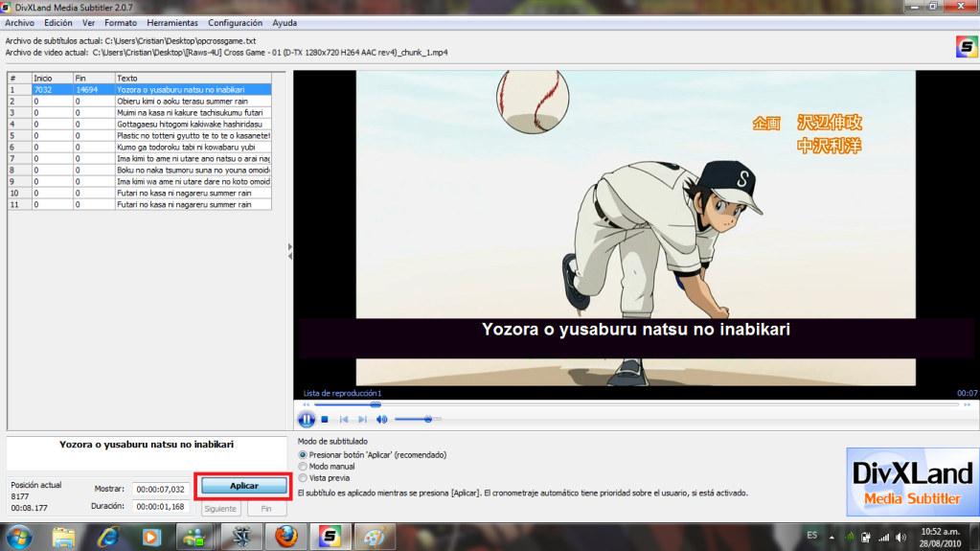This screenshot has height=551, width=980.
Task: Select row 'Ima kimi wa ame ni utare dare no koto'
Action: coord(139,182)
